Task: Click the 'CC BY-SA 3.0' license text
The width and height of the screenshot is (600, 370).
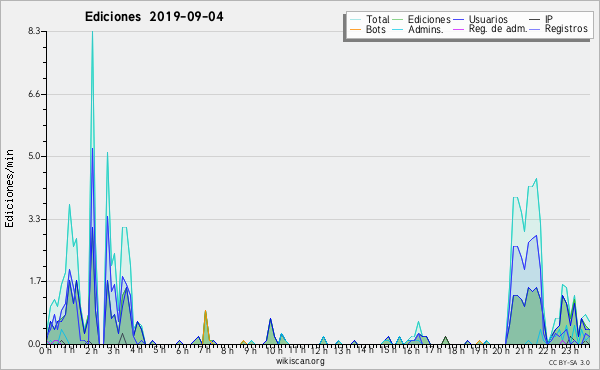Action: coord(569,362)
